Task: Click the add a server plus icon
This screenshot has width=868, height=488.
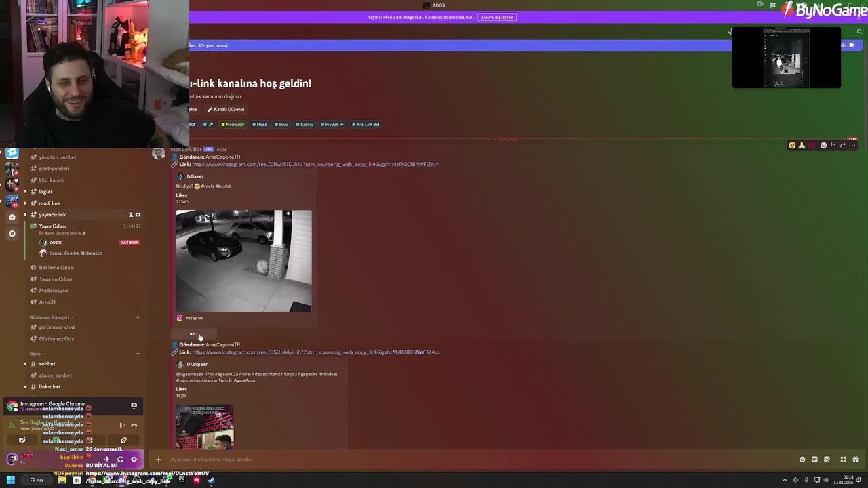Action: 12,217
